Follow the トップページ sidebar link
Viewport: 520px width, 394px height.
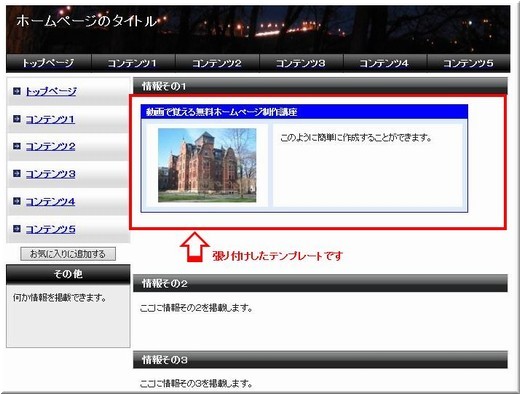(51, 91)
